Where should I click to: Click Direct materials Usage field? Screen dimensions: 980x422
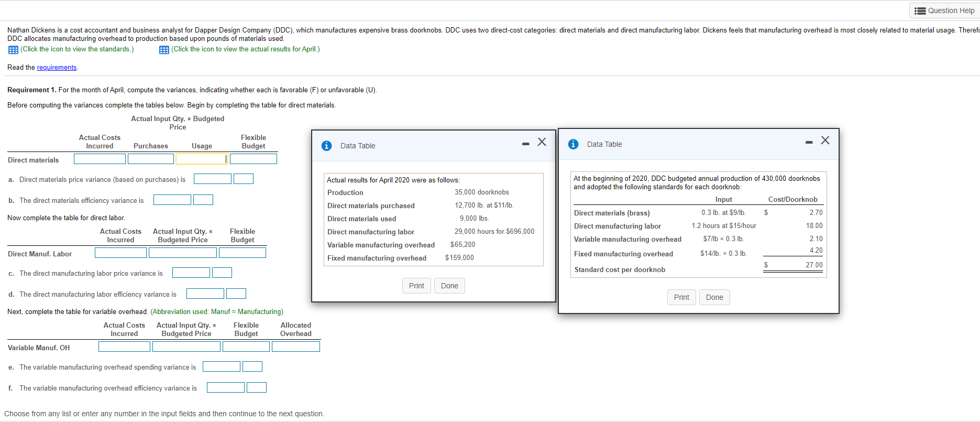coord(202,159)
